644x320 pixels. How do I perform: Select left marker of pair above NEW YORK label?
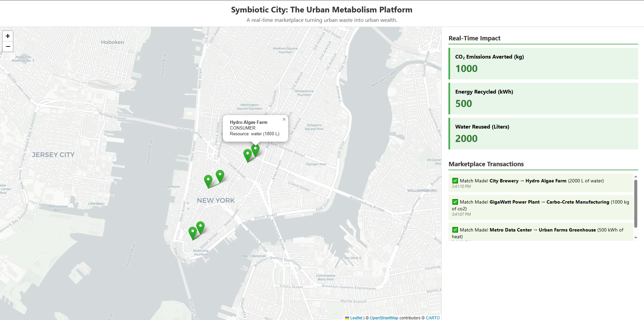(x=208, y=181)
